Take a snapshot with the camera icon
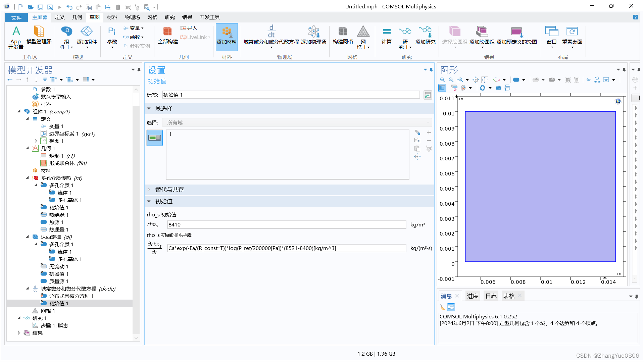The image size is (644, 362). tap(499, 88)
